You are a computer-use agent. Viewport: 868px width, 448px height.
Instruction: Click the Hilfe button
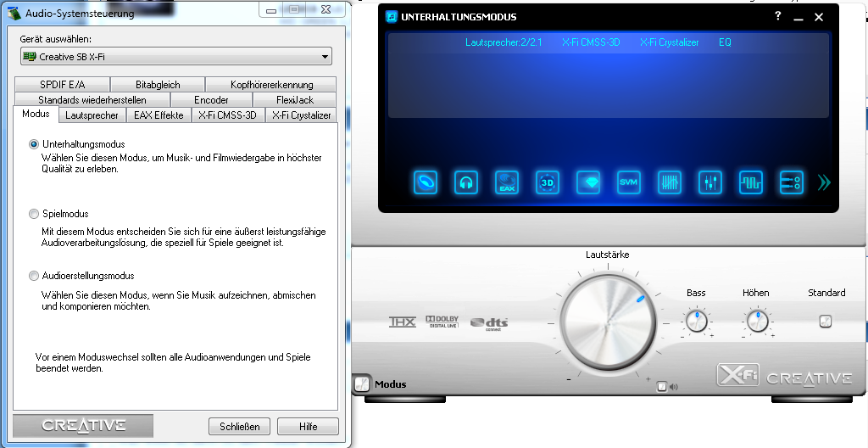[x=308, y=427]
